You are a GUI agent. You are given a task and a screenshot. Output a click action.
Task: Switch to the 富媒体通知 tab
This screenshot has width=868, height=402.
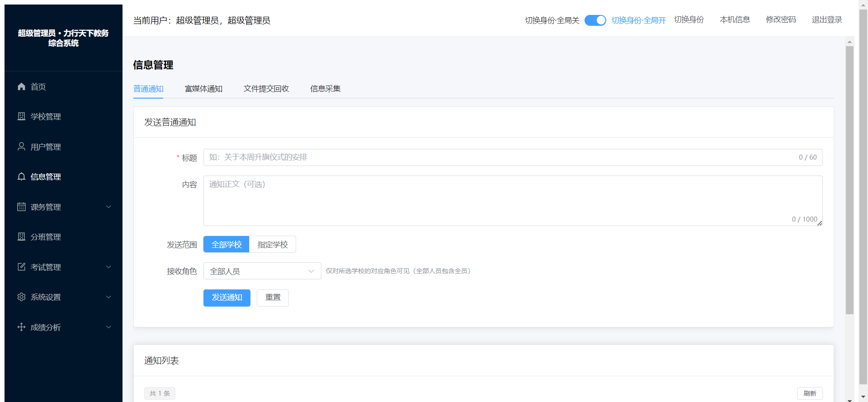[x=203, y=89]
